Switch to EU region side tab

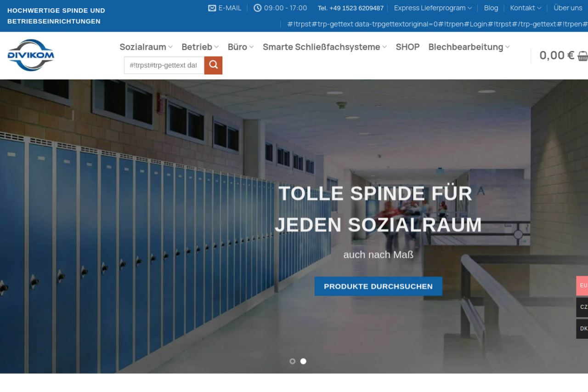coord(582,286)
